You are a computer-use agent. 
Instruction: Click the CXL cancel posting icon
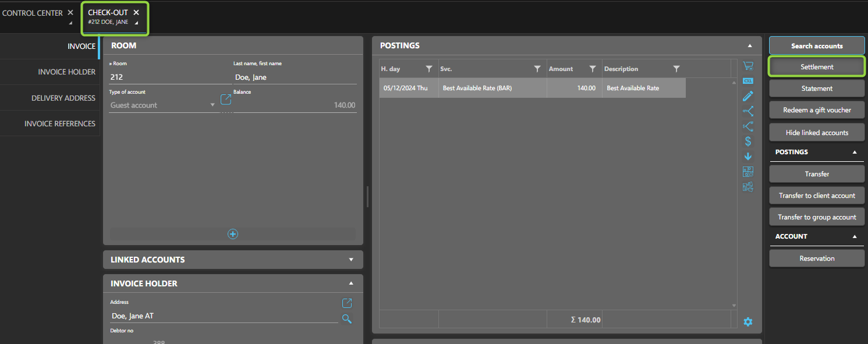coord(748,81)
